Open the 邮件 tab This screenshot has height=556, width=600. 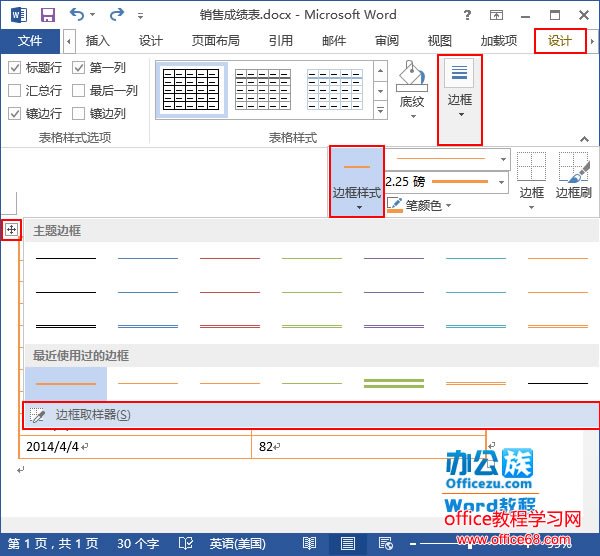click(x=334, y=41)
